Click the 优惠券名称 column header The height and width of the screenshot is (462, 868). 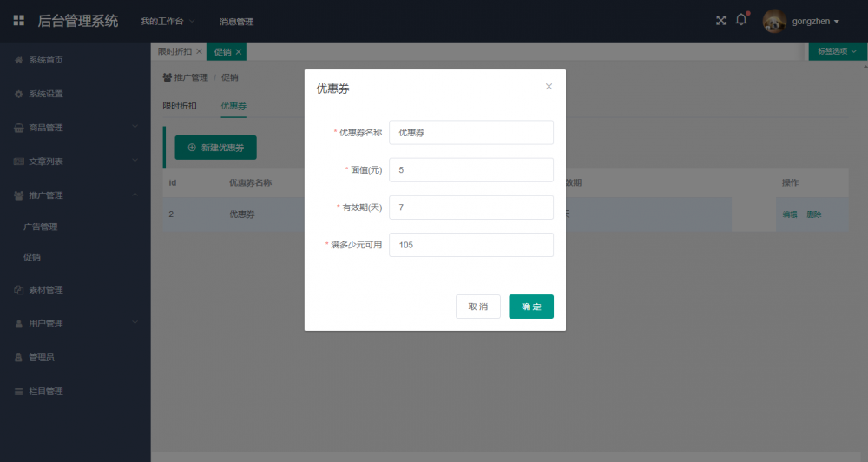pyautogui.click(x=250, y=183)
